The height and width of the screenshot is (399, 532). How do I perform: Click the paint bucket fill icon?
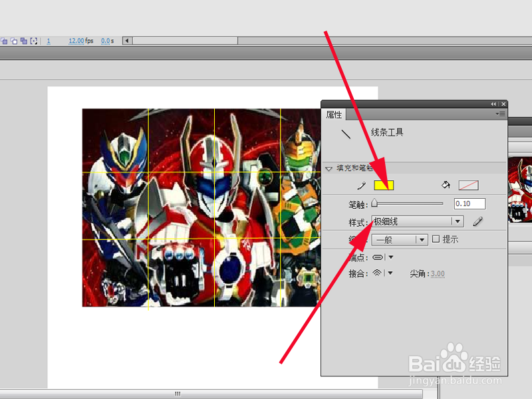446,185
